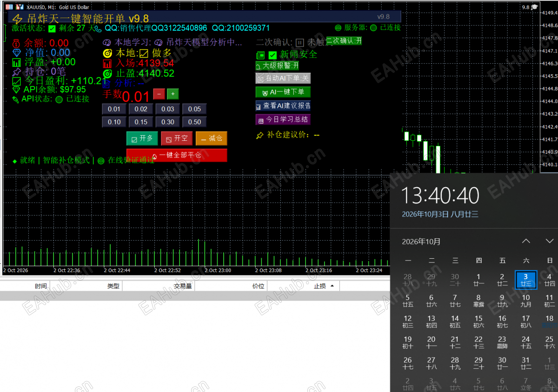
Task: Increase lot size with the green plus button
Action: [x=173, y=94]
